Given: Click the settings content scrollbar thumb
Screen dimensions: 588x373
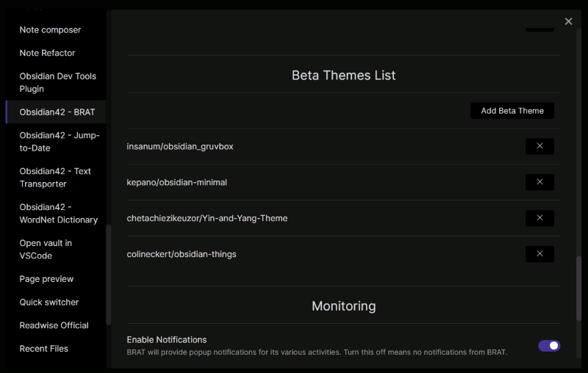Looking at the screenshot, I should (x=578, y=288).
